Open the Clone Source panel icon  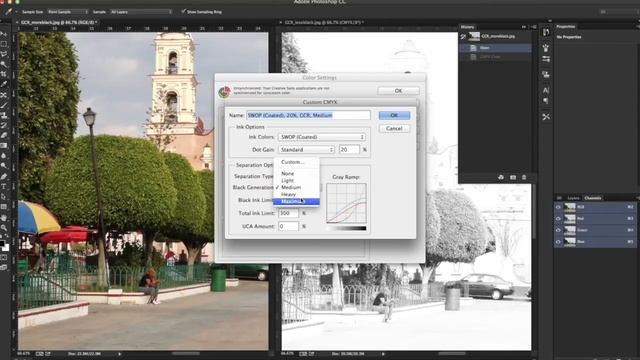[546, 75]
